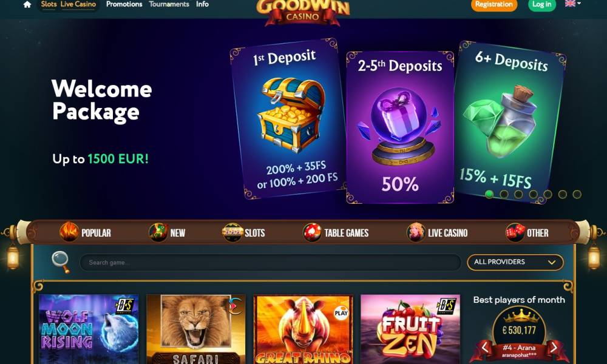Switch to the second carousel slide dot

click(x=504, y=194)
